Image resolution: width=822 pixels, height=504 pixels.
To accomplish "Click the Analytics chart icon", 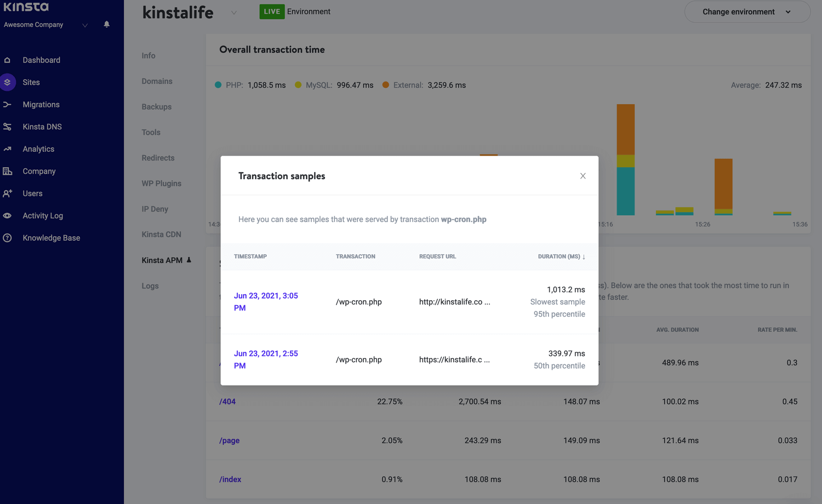I will tap(7, 149).
